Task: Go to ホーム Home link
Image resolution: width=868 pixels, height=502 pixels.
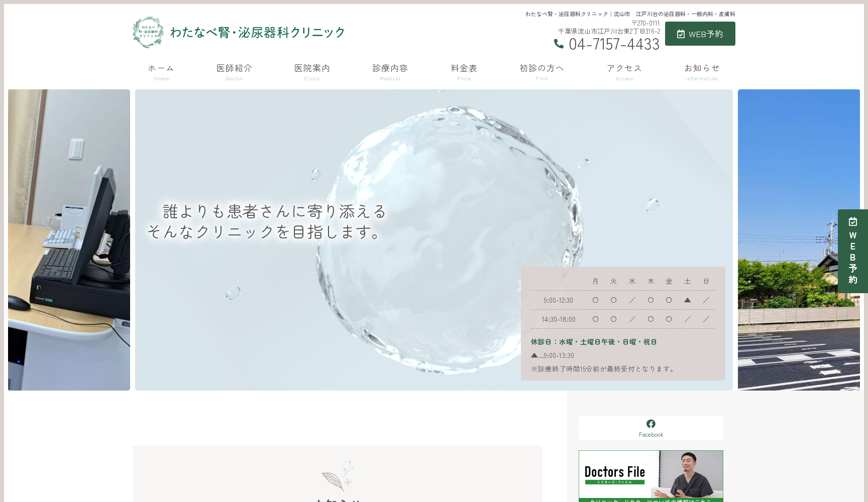Action: (161, 68)
